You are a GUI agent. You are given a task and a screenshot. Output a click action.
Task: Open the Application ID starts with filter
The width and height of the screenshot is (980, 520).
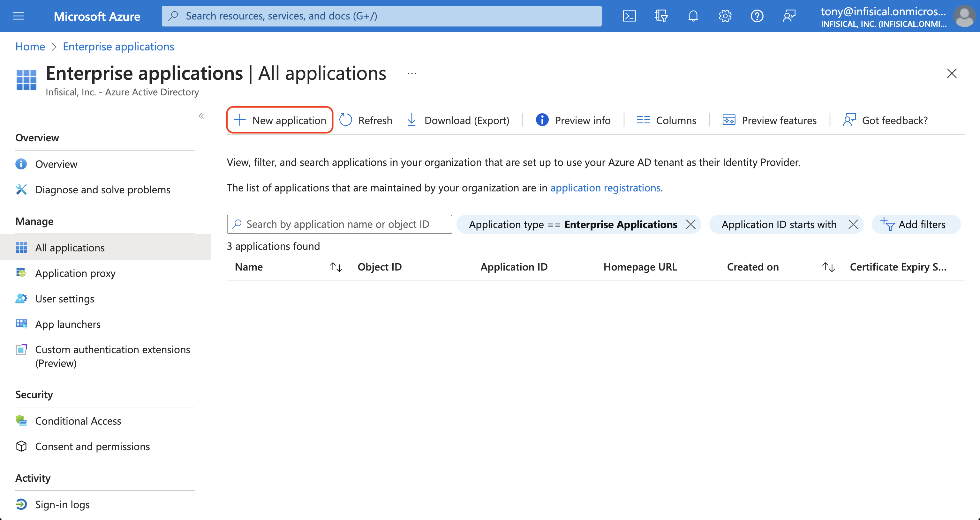click(x=779, y=224)
